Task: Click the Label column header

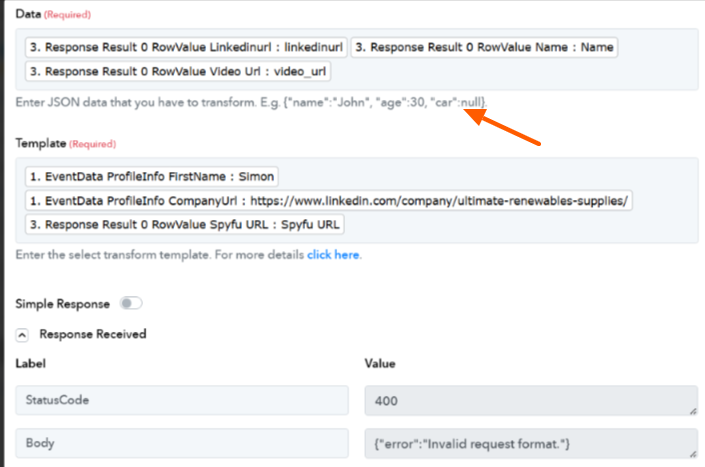Action: pos(31,364)
